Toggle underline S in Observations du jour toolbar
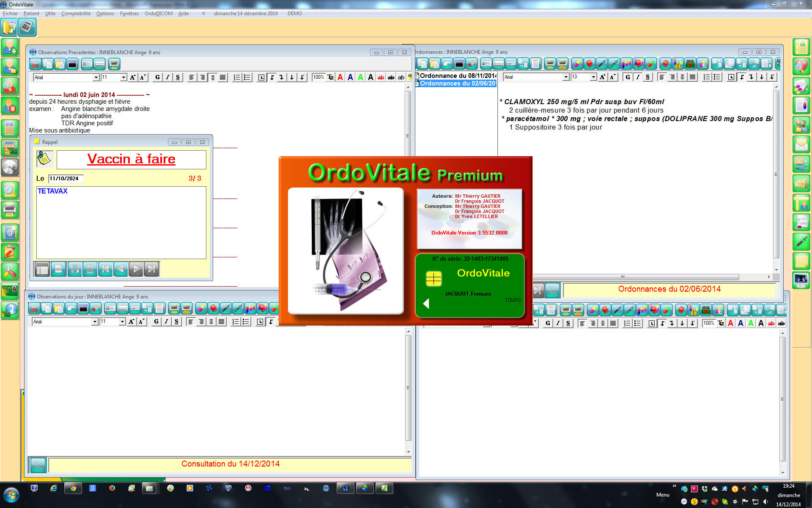This screenshot has height=508, width=812. (176, 322)
